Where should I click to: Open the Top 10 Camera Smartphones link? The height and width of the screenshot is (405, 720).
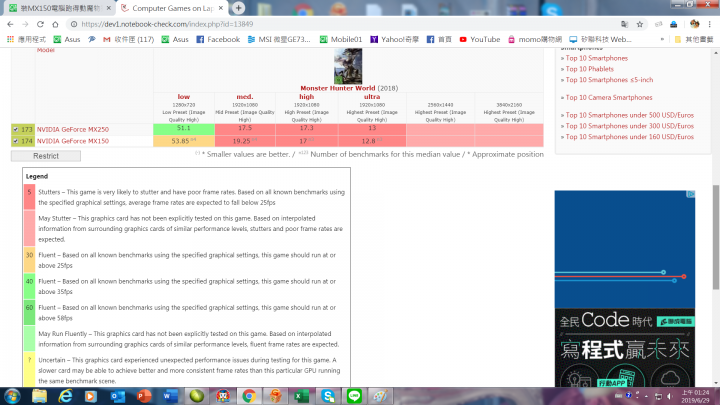pos(609,97)
